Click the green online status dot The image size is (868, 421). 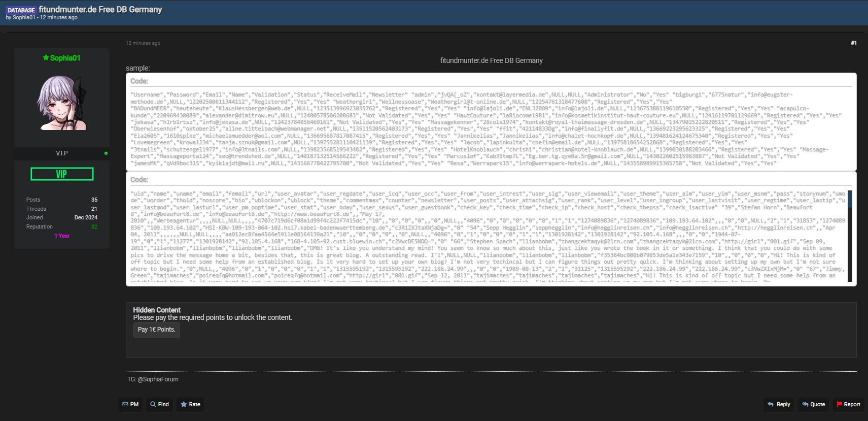pos(106,153)
